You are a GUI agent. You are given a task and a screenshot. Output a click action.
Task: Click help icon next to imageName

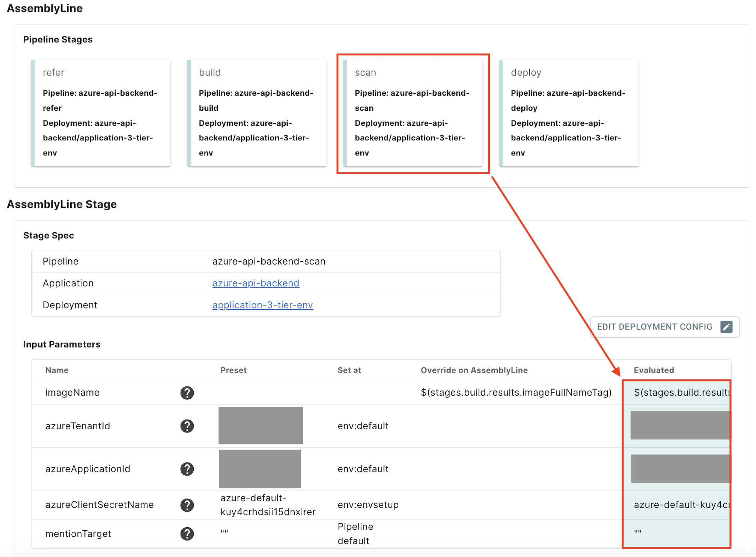click(x=187, y=393)
